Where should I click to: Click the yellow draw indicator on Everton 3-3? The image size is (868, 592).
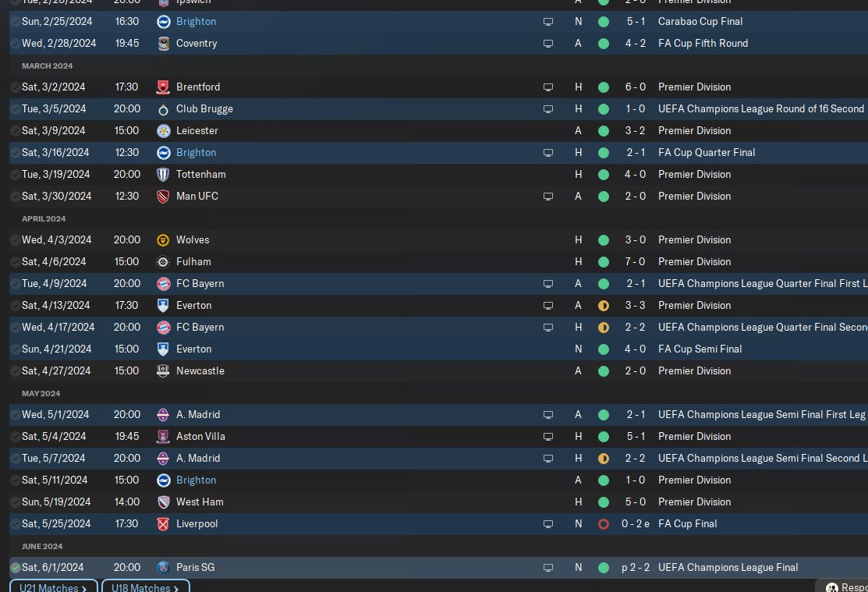coord(604,306)
